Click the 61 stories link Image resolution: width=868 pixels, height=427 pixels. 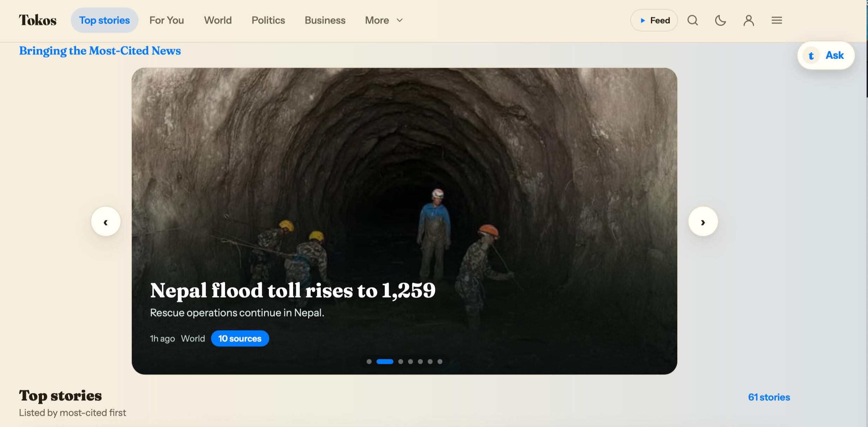click(x=769, y=397)
